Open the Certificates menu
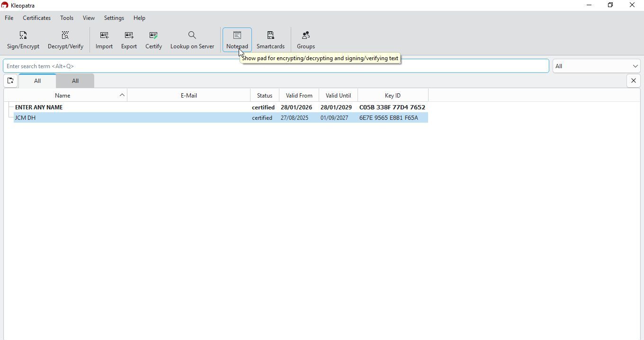This screenshot has height=340, width=644. [36, 18]
